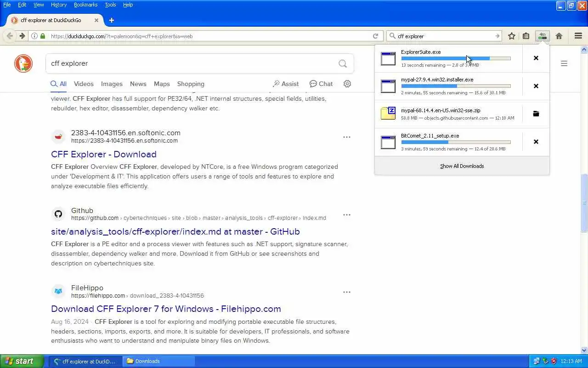
Task: Click the mypal installer progress bar
Action: [456, 86]
